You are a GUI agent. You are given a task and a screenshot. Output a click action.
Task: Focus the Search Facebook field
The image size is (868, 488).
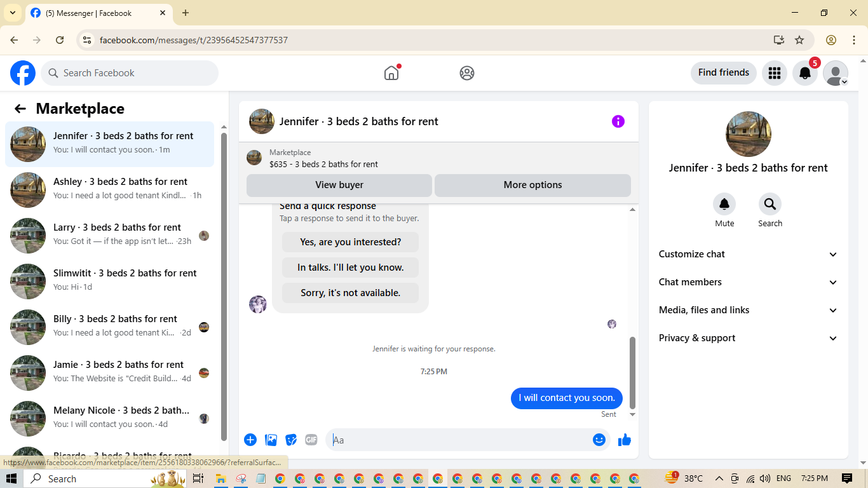130,73
